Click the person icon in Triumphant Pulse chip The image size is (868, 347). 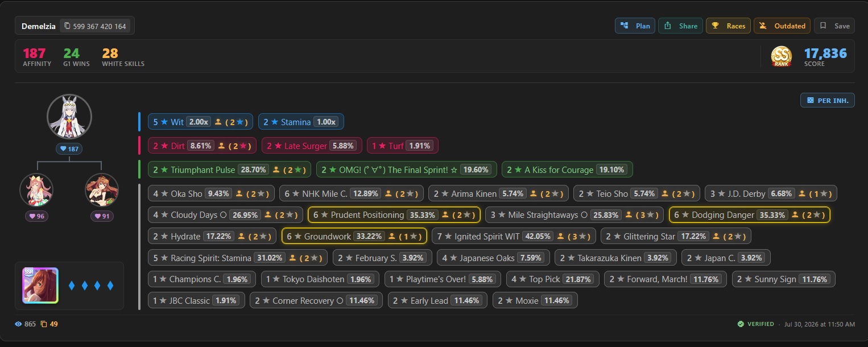pyautogui.click(x=276, y=170)
